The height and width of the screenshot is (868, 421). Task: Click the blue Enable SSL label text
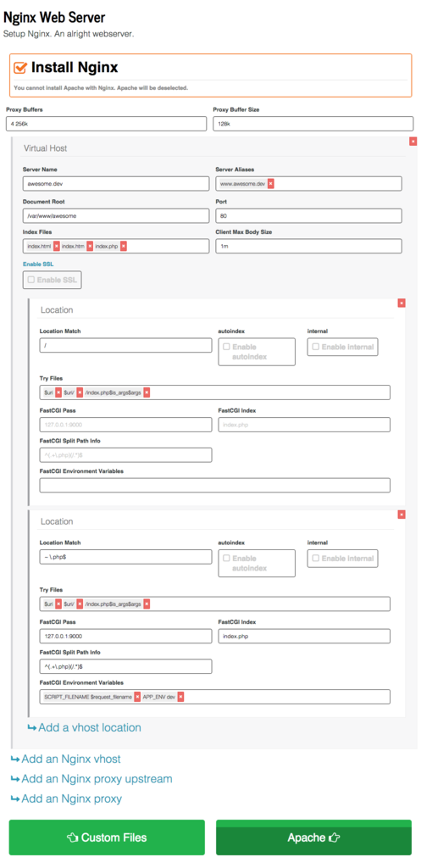pyautogui.click(x=38, y=264)
